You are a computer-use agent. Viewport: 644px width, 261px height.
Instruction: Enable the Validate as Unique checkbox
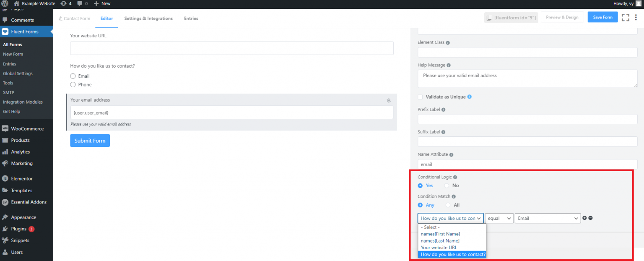pos(420,97)
